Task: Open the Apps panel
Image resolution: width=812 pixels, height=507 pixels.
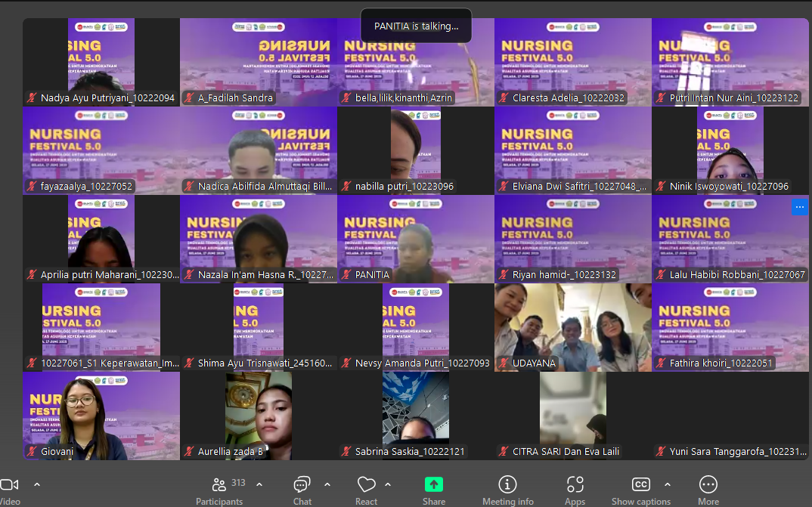Action: pos(575,490)
